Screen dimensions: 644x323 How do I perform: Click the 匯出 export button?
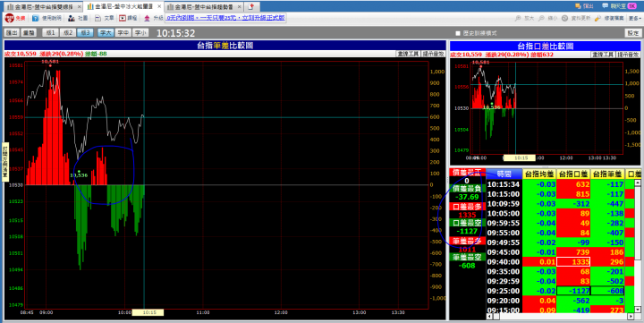coord(12,33)
